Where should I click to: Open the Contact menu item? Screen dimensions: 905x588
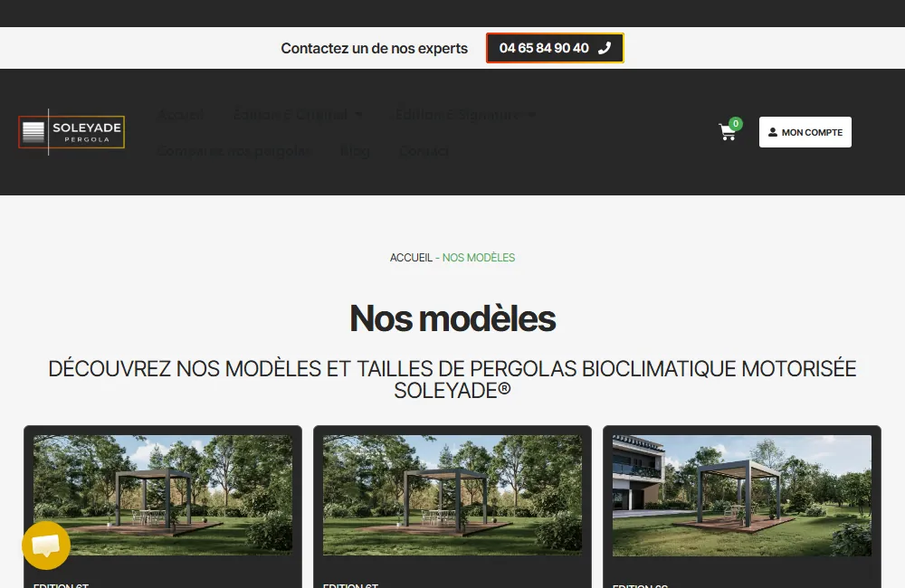[x=424, y=151]
